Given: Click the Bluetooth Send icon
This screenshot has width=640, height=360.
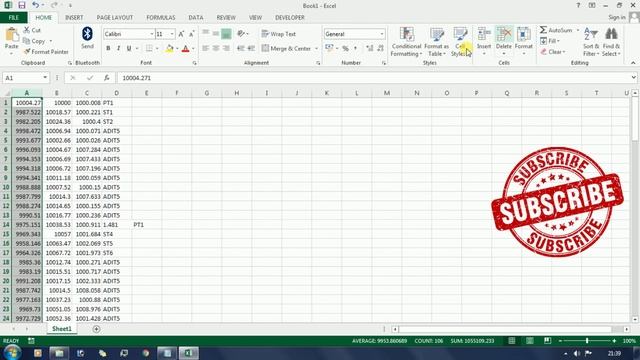Looking at the screenshot, I should coord(87,34).
